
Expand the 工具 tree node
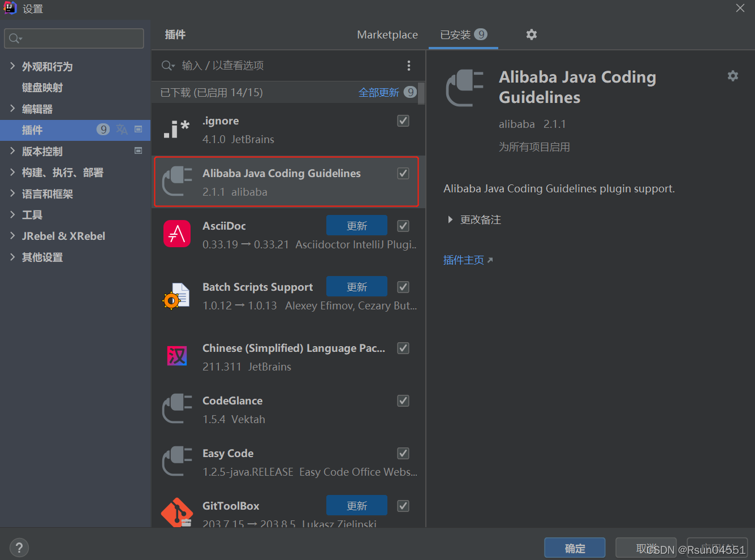point(12,215)
